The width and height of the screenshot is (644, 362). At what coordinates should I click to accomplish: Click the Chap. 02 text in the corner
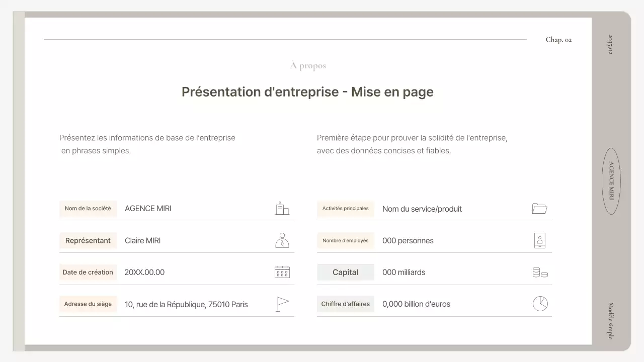tap(558, 39)
